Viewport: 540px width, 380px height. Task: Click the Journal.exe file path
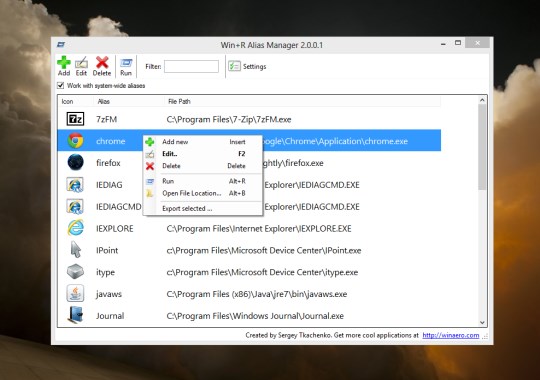(255, 316)
